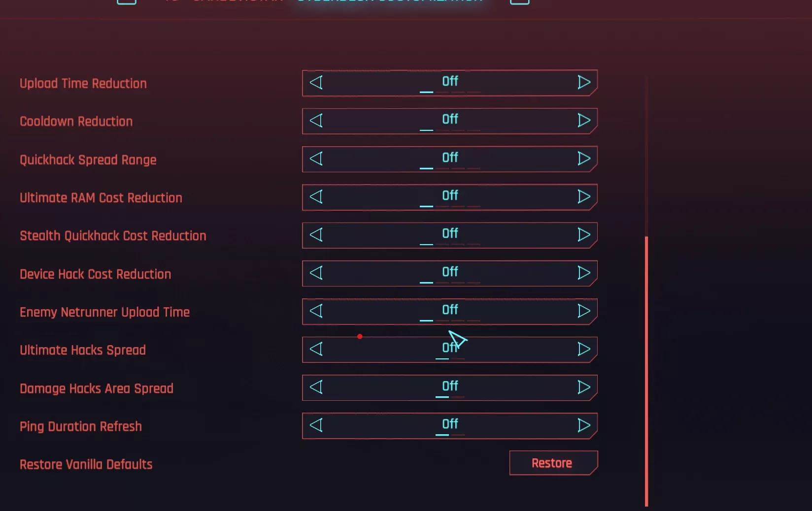Select the Quickhack Spread Range label
Viewport: 812px width, 511px height.
[x=88, y=160]
